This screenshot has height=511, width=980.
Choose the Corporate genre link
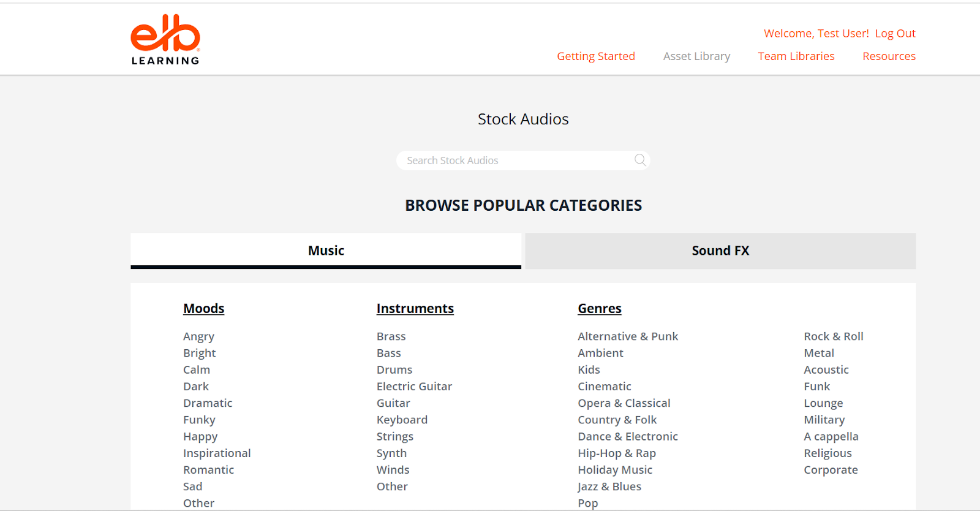[831, 470]
